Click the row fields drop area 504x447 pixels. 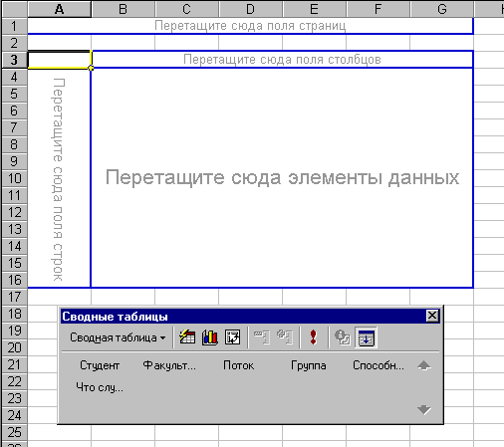59,178
